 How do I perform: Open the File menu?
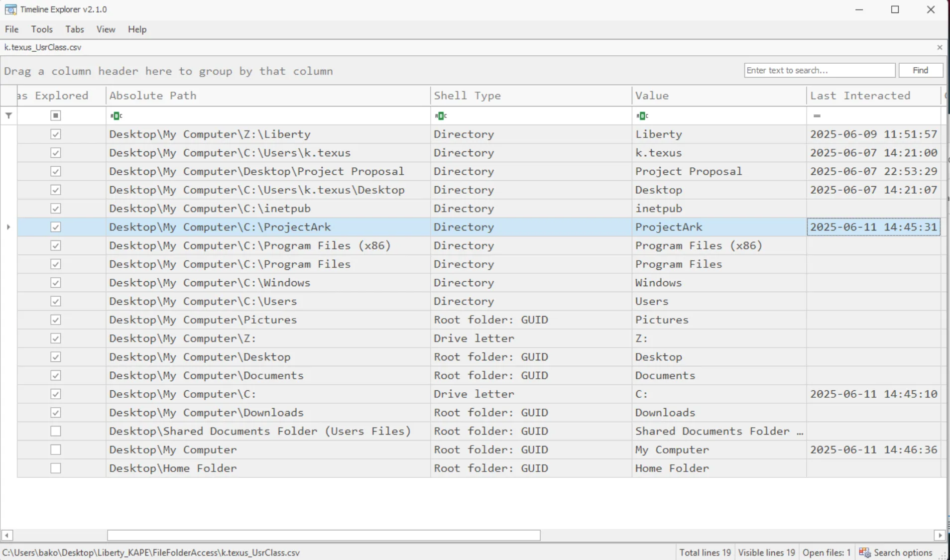[x=11, y=29]
